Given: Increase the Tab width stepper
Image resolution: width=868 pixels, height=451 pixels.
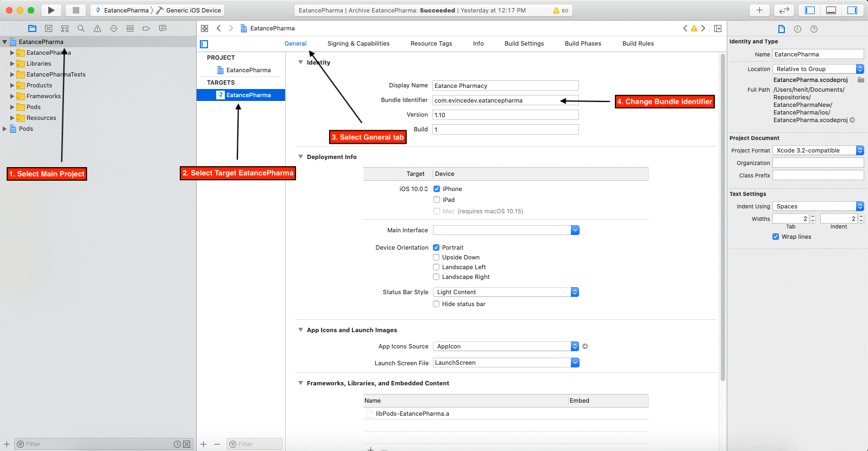Looking at the screenshot, I should [x=813, y=217].
